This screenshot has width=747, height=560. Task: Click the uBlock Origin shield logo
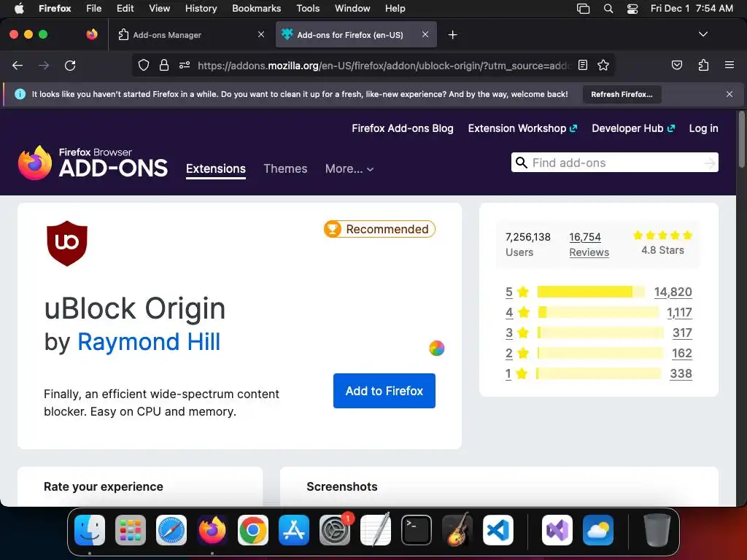tap(66, 244)
